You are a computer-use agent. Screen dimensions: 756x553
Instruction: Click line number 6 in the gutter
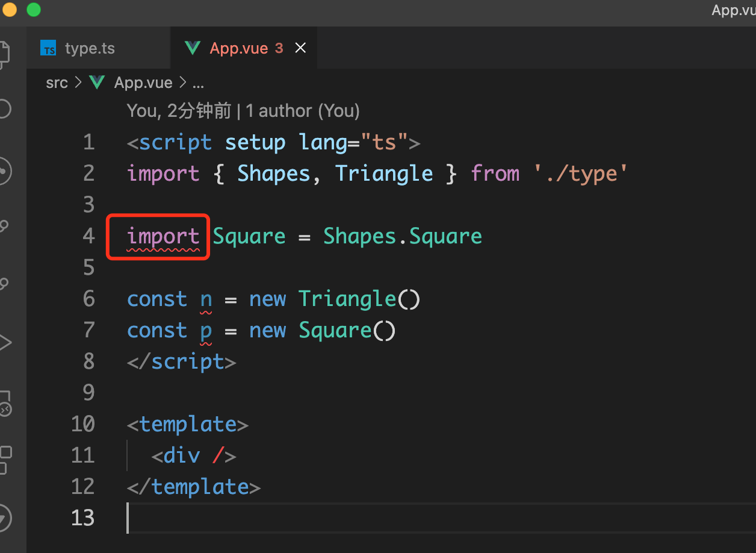point(88,298)
